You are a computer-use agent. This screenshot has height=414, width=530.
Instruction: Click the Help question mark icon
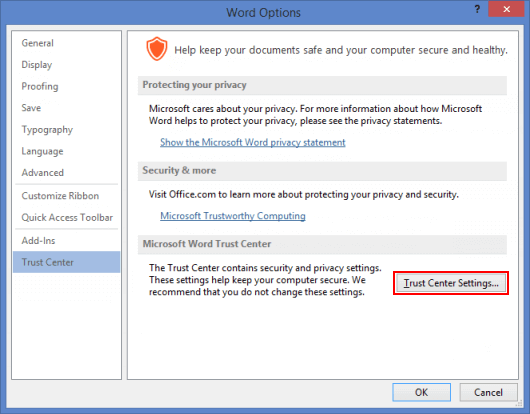click(477, 9)
